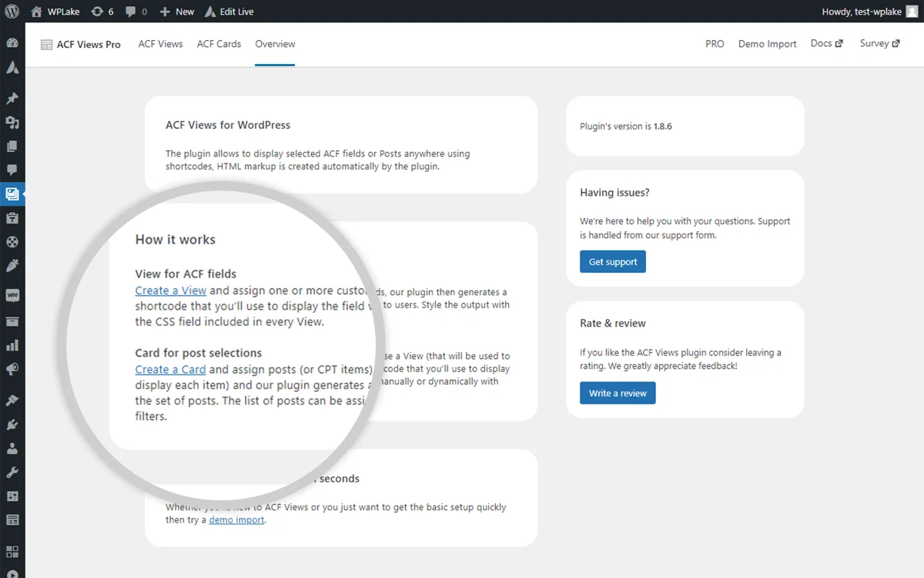Click the + New admin bar item

pyautogui.click(x=177, y=12)
